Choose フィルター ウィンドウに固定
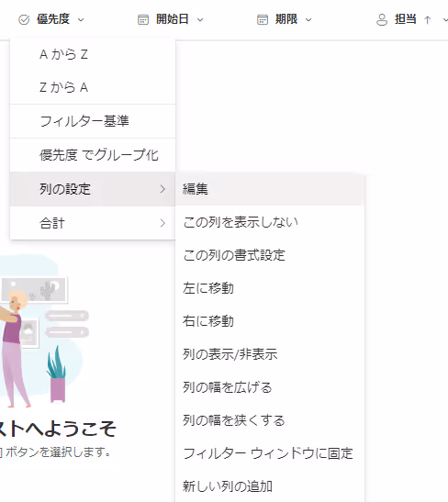Image resolution: width=448 pixels, height=502 pixels. [270, 453]
